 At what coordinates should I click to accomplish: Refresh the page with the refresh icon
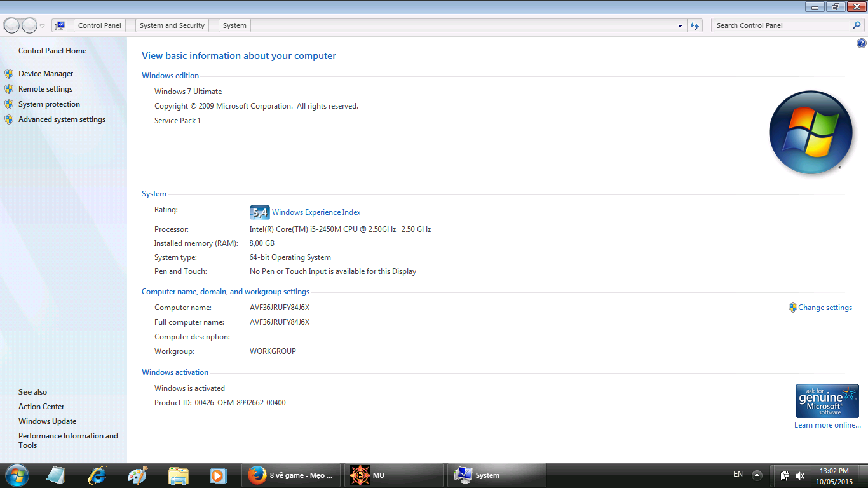[695, 25]
